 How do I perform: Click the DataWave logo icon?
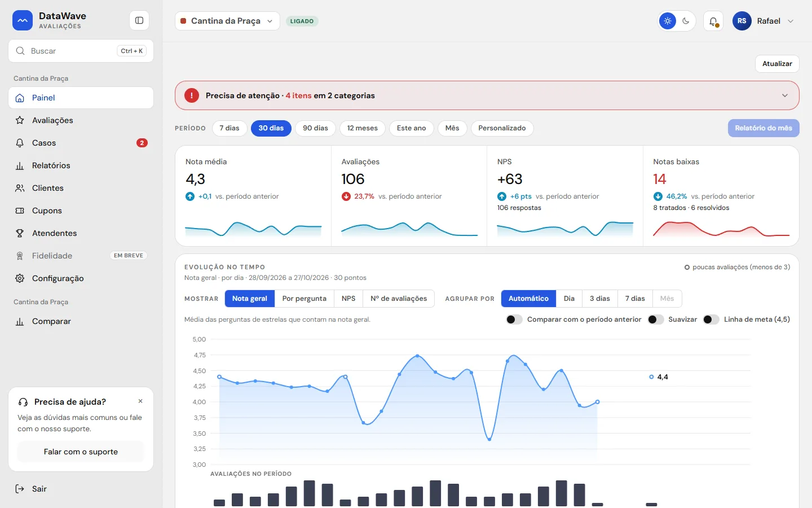23,20
